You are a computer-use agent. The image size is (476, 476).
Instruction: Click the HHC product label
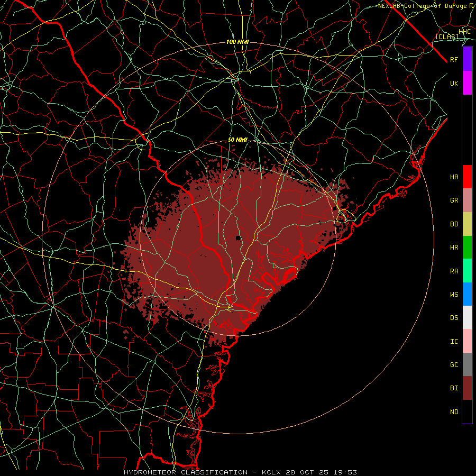pos(465,32)
